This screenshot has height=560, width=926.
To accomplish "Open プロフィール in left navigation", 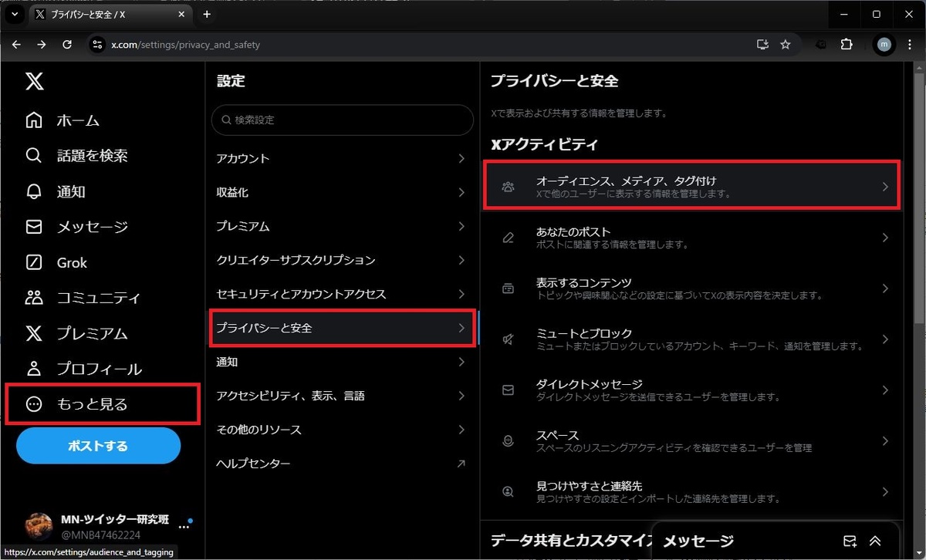I will click(99, 369).
